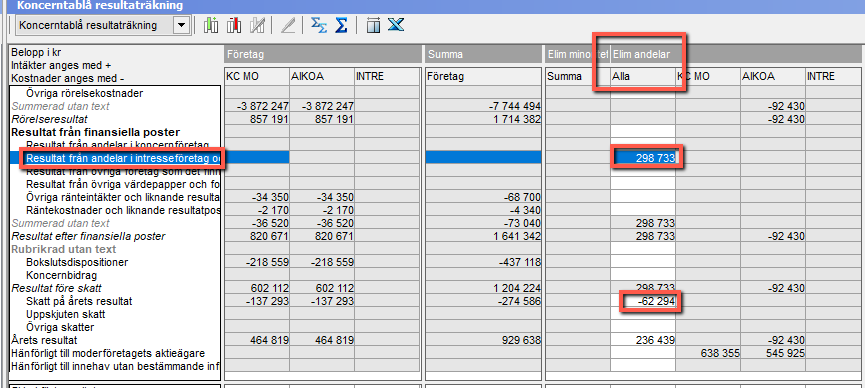The image size is (865, 388).
Task: Select the highlighted Resultat från andelar i intresseföretag row
Action: pos(122,158)
